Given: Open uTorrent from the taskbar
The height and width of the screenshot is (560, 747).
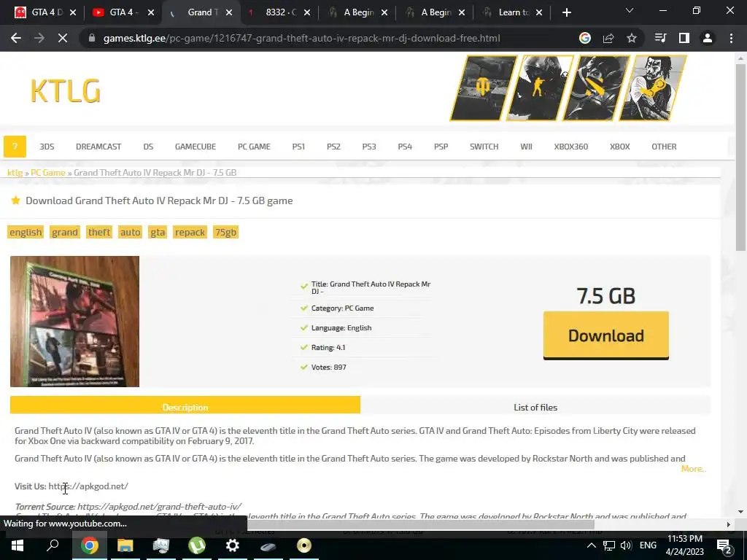Looking at the screenshot, I should (197, 545).
